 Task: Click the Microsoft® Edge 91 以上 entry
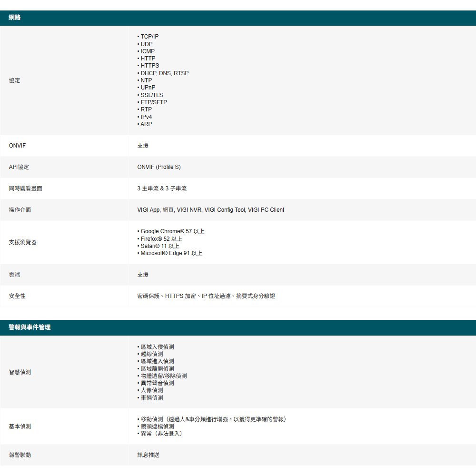pyautogui.click(x=171, y=253)
